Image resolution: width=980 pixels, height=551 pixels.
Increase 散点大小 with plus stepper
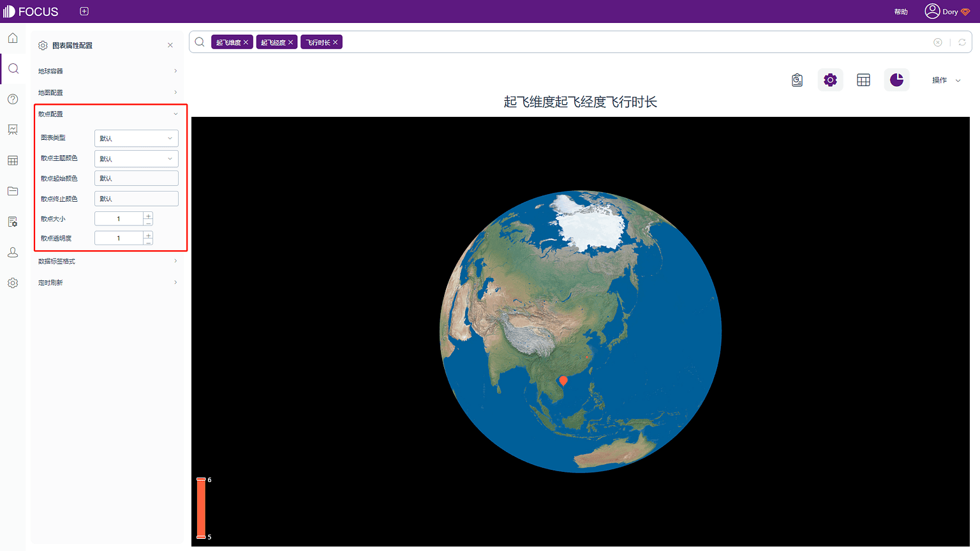pos(148,216)
